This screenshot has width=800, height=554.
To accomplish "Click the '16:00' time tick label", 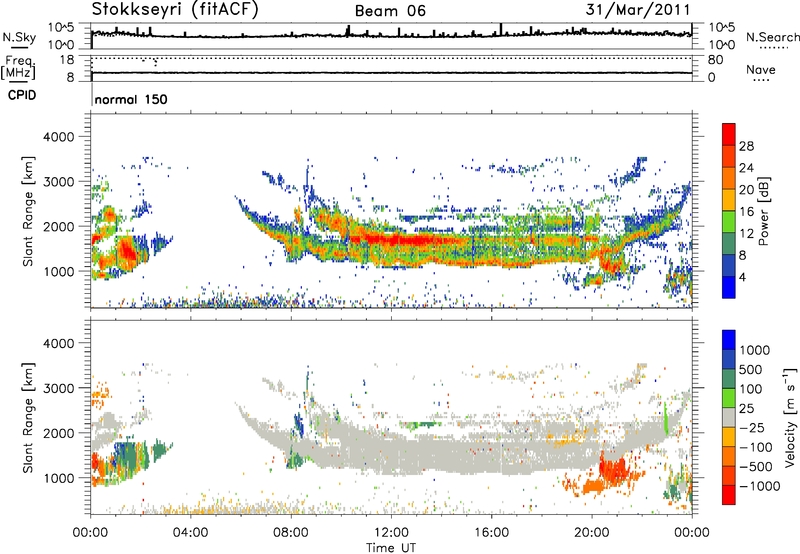I will [491, 533].
